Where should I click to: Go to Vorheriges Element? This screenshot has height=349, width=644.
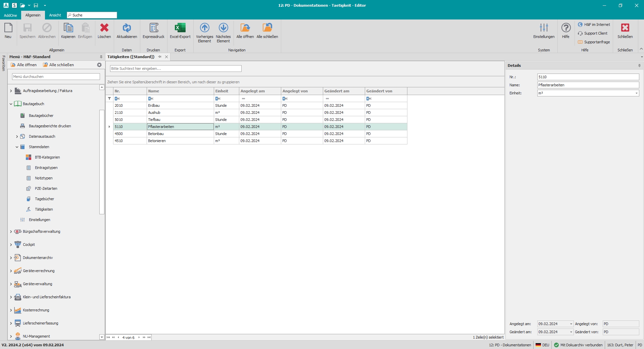click(204, 28)
